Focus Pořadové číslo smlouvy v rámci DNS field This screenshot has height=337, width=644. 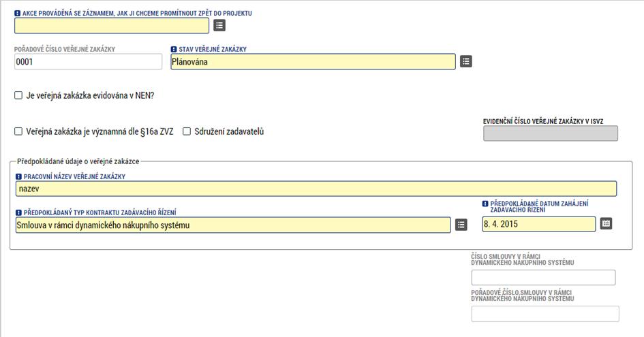click(x=545, y=314)
